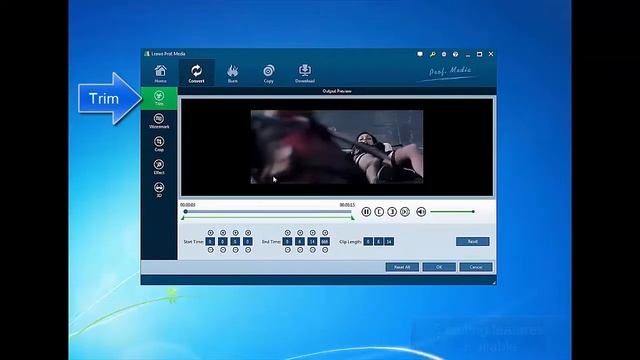Decrease Start Time minutes

[223, 250]
